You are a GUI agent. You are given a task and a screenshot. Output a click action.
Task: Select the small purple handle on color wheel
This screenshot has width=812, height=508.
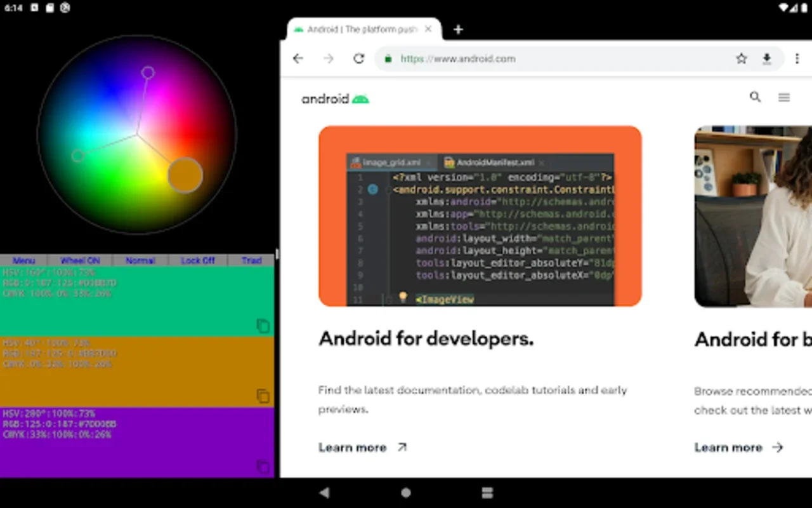pos(148,72)
